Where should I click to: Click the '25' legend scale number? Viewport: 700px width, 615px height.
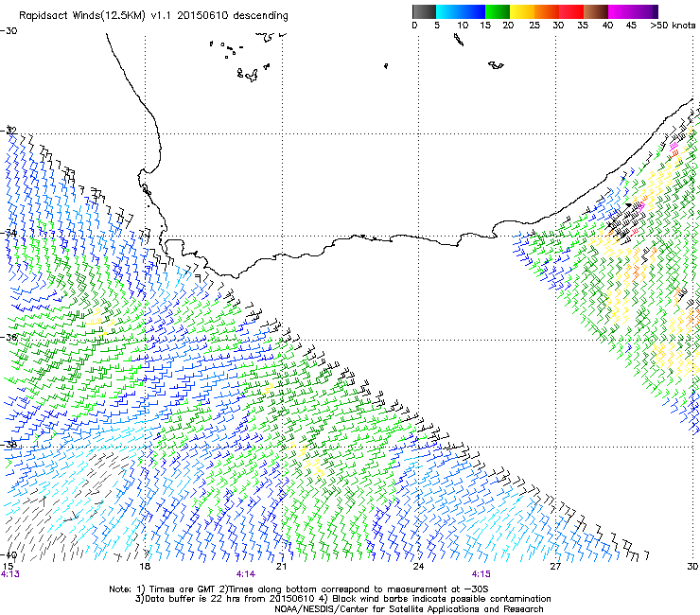point(534,26)
